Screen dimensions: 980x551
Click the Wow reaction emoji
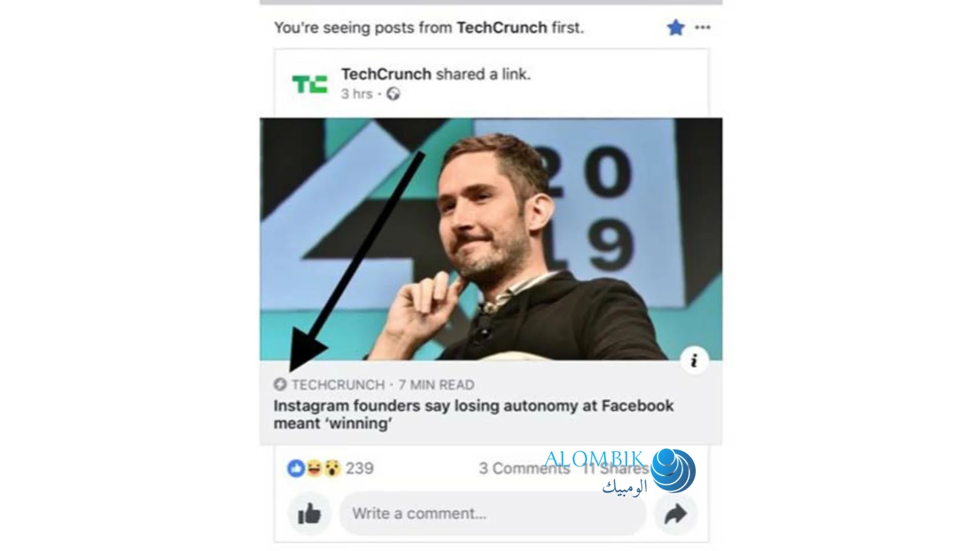click(332, 468)
